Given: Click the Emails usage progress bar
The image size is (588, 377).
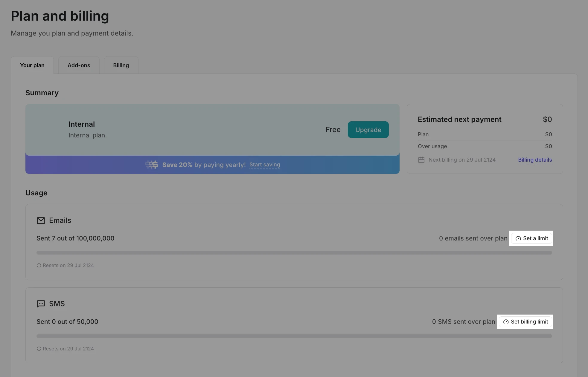Looking at the screenshot, I should pos(294,253).
